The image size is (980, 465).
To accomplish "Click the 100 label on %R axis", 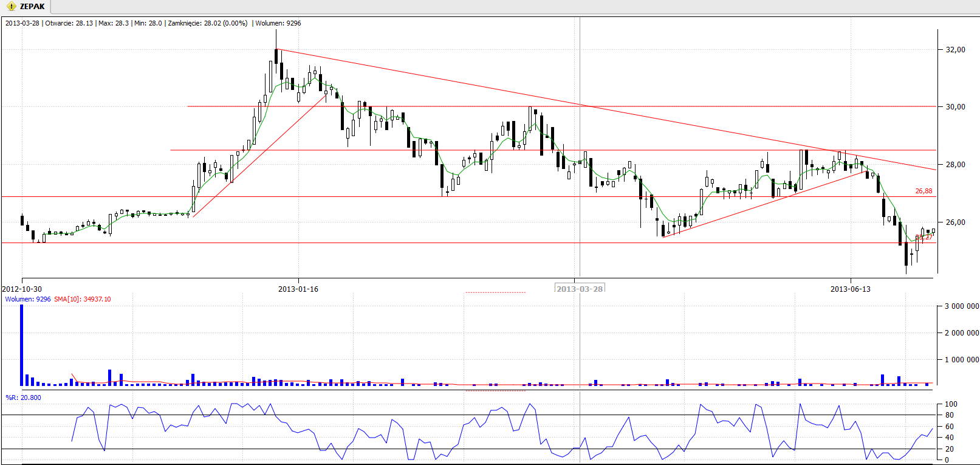I will [x=951, y=404].
